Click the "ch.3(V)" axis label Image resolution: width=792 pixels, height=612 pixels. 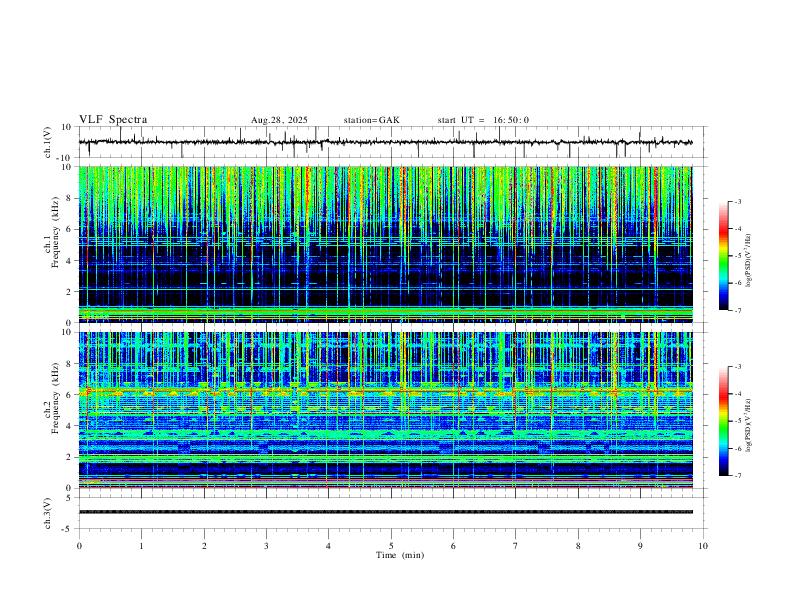point(48,514)
